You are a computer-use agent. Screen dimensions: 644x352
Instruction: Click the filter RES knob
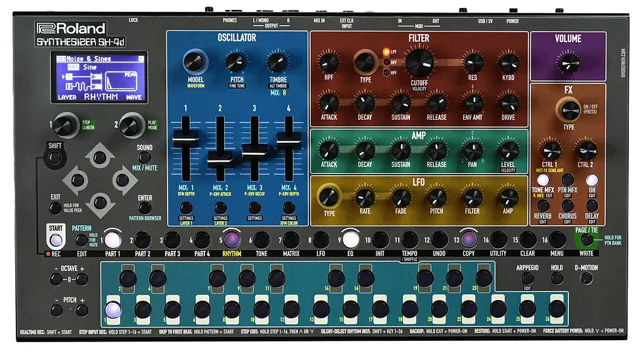[472, 63]
